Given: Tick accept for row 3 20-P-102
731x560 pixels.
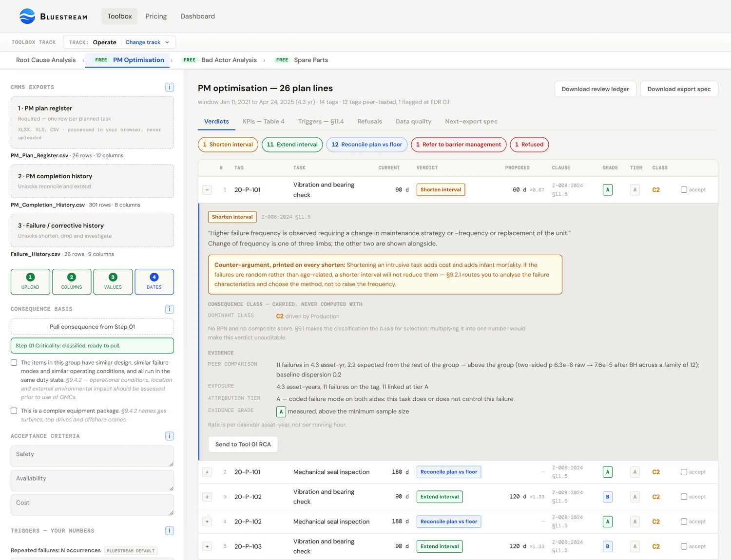Looking at the screenshot, I should pyautogui.click(x=684, y=497).
